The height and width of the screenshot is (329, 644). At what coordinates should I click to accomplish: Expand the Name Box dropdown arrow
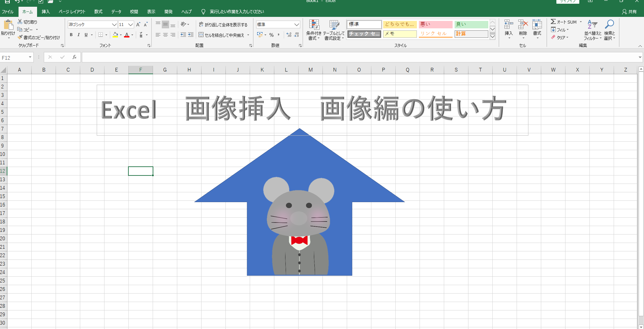[x=30, y=57]
